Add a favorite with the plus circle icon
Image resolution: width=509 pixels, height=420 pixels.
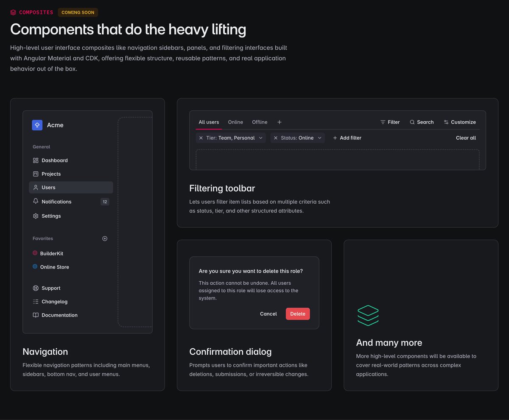click(105, 238)
